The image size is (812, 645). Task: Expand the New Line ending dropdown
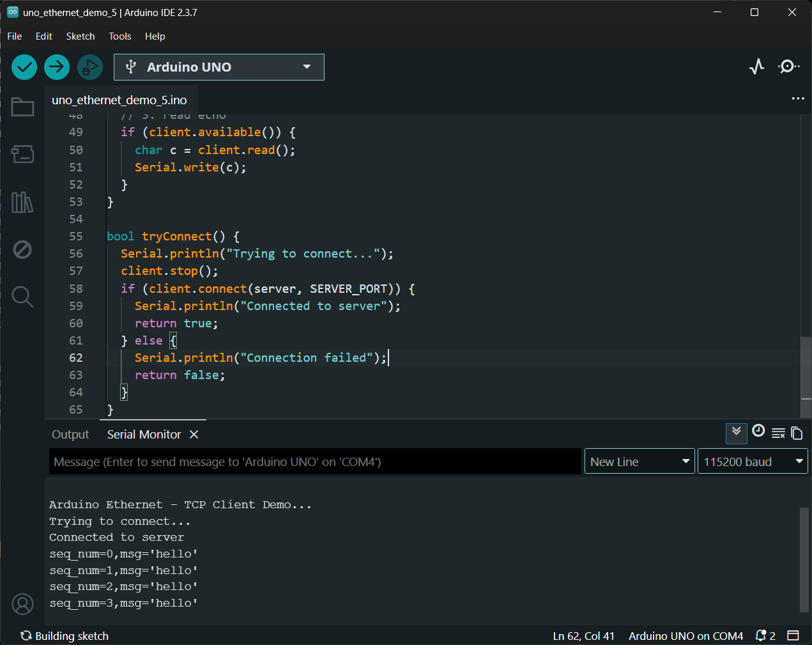coord(639,462)
